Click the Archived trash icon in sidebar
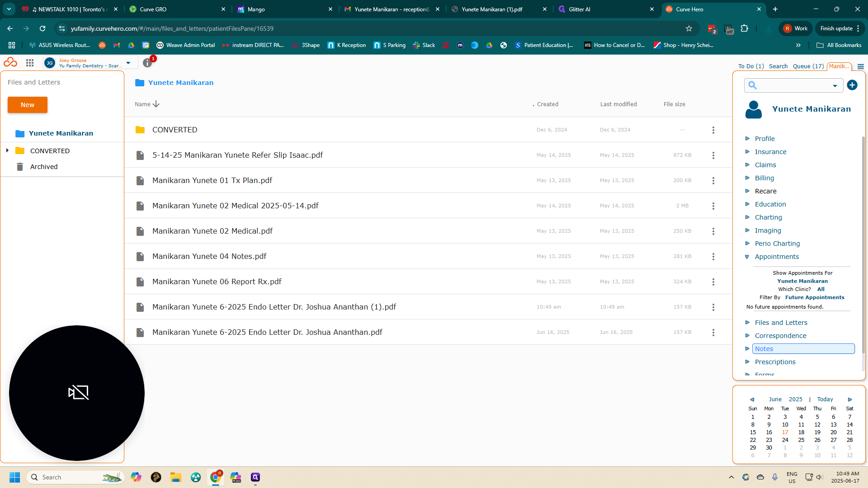 20,167
